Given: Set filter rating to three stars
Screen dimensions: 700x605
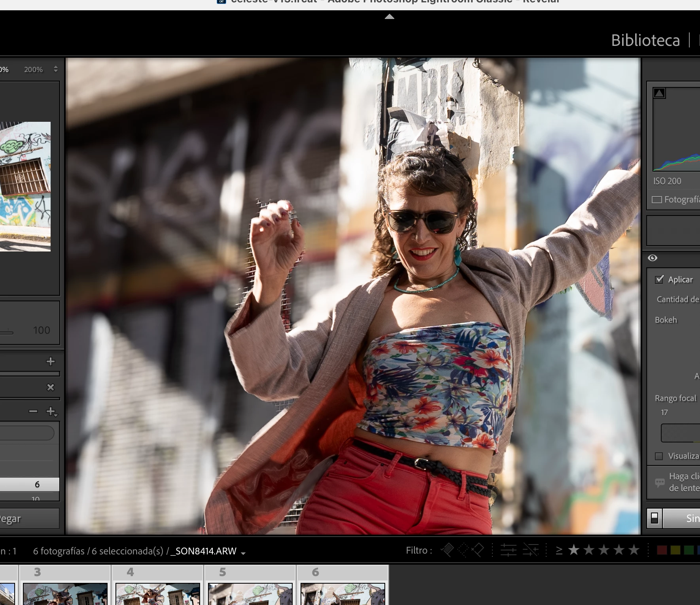Looking at the screenshot, I should click(x=604, y=550).
